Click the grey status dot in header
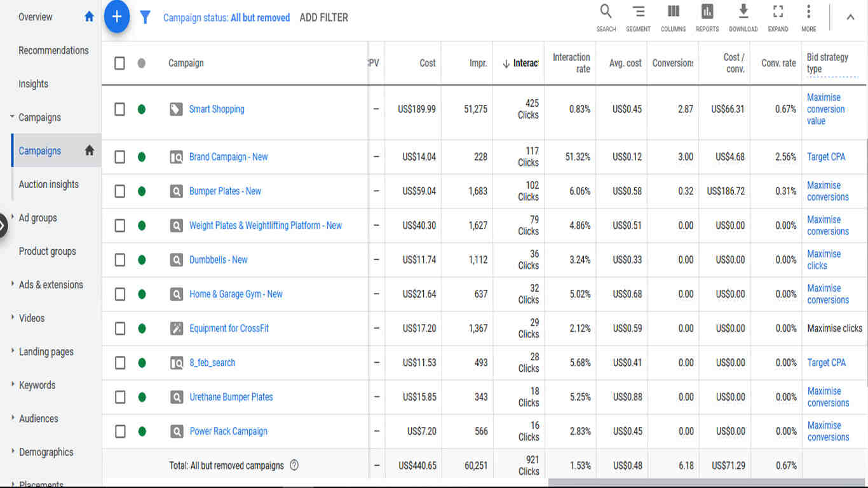The height and width of the screenshot is (488, 868). (141, 63)
